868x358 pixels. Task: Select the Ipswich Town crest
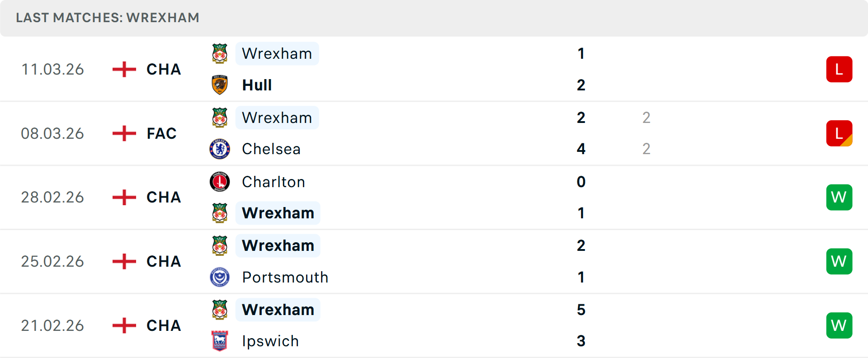(x=220, y=341)
